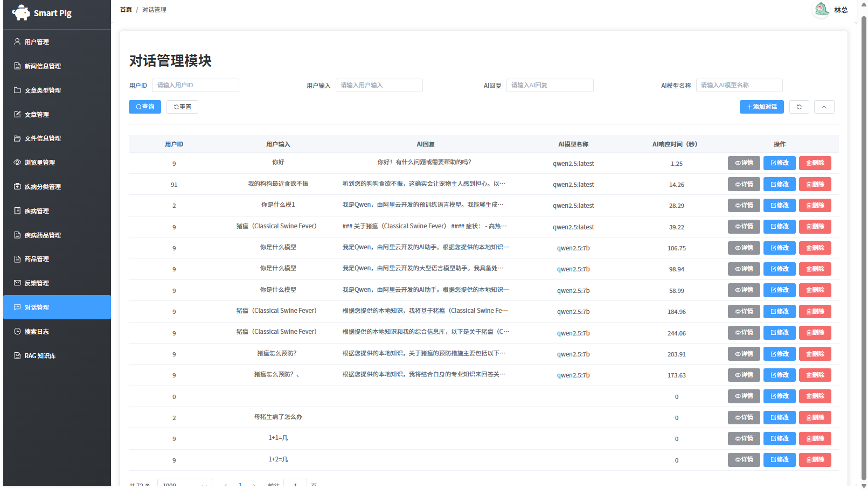Screen dimensions: 868x490
Task: Open the page size dropdown showing 1000
Action: (x=185, y=484)
